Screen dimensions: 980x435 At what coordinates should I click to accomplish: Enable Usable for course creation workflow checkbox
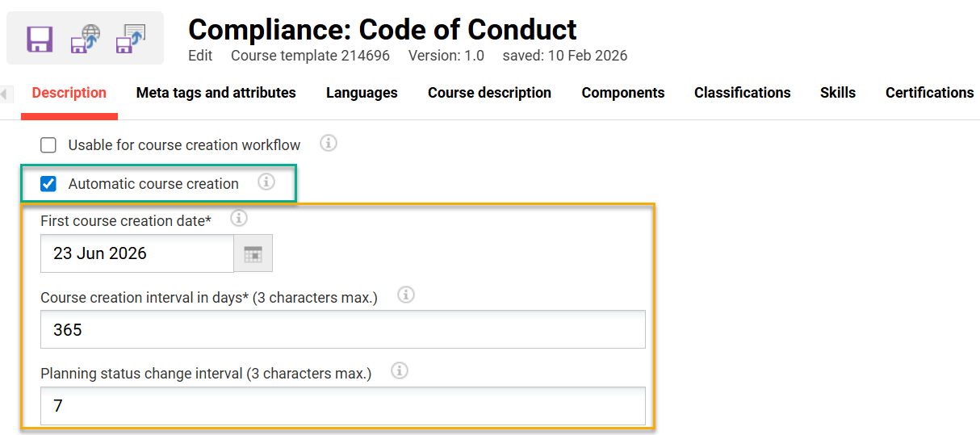click(x=48, y=145)
